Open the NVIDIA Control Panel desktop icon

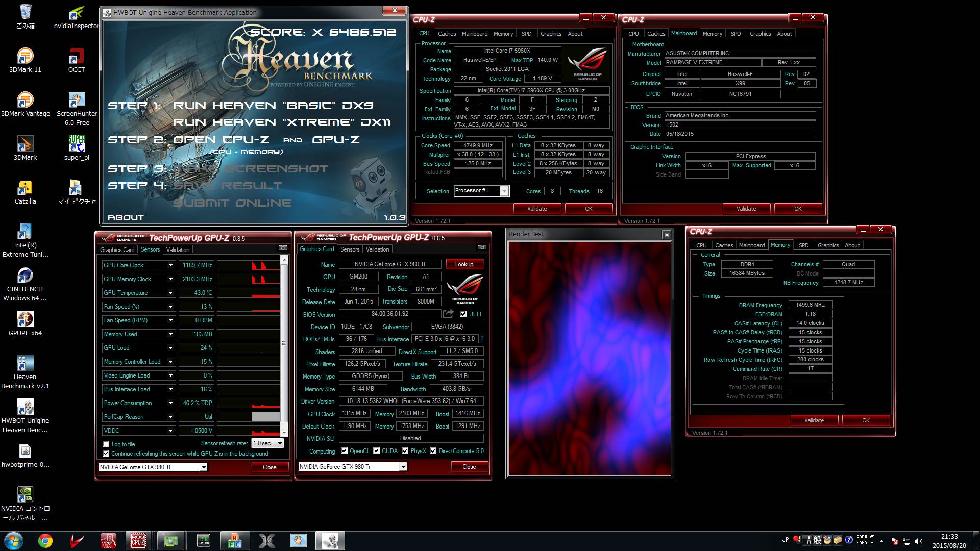[25, 504]
